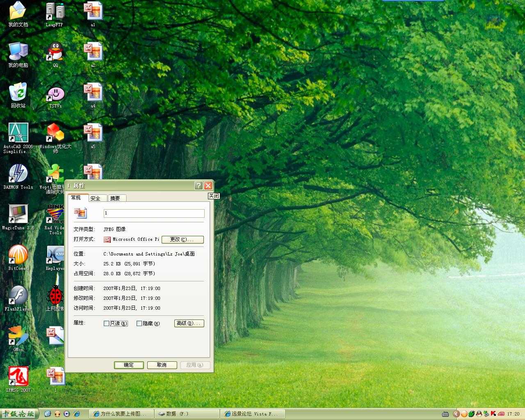Select the a4 image file icon
This screenshot has height=420, width=525.
click(93, 95)
